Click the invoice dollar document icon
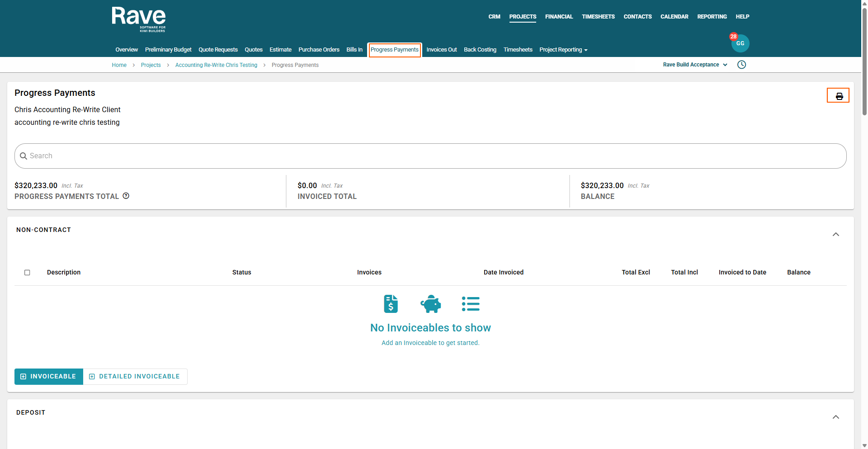The image size is (868, 449). pos(391,304)
